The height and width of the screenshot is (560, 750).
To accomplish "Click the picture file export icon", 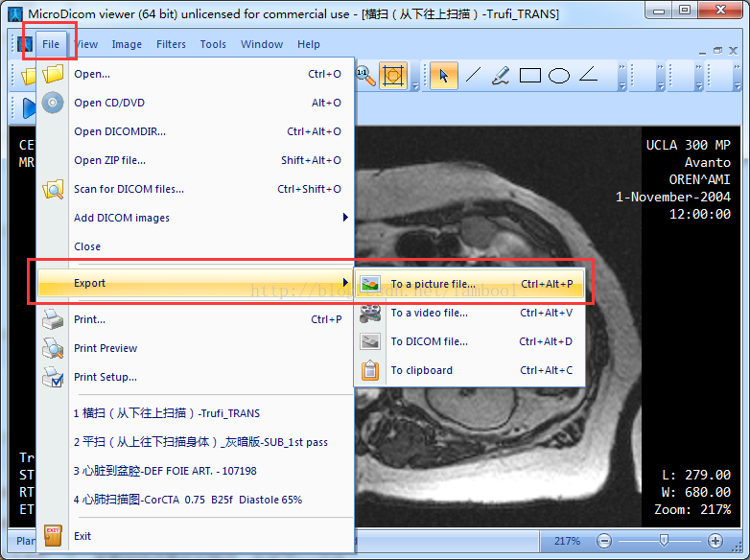I will (x=370, y=284).
